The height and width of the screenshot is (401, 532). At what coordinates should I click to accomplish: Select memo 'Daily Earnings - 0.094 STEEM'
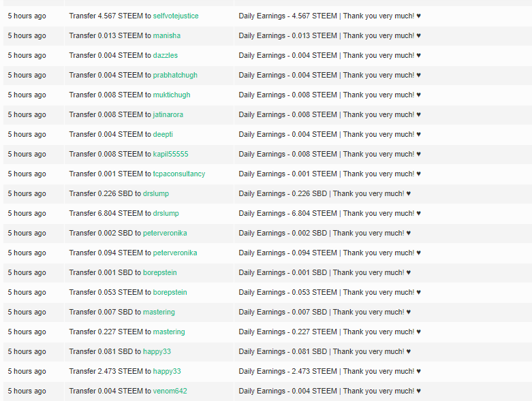coord(287,253)
